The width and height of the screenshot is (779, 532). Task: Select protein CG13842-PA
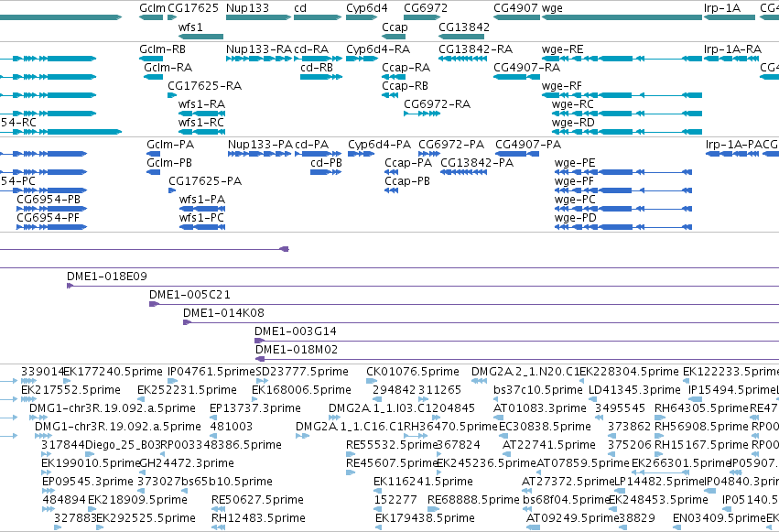pos(463,172)
